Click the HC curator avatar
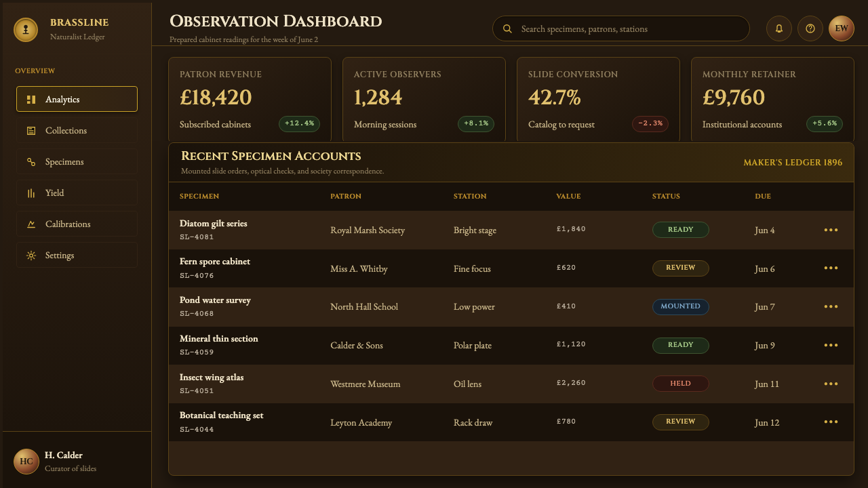 26,462
